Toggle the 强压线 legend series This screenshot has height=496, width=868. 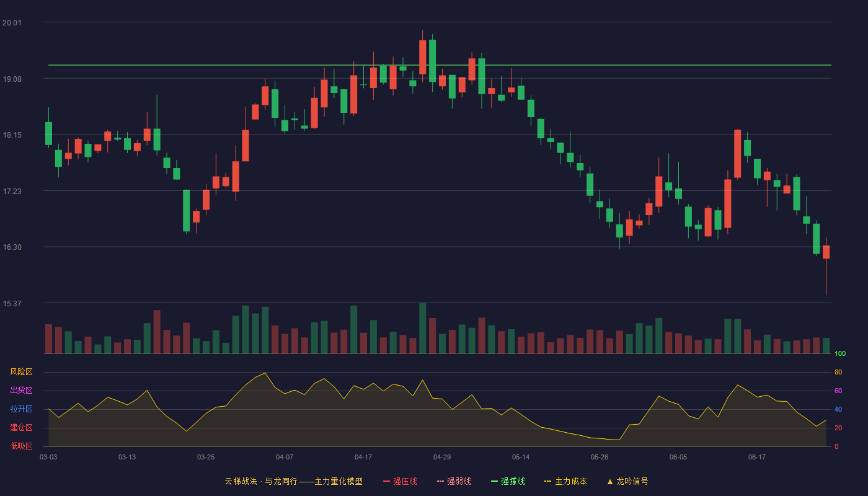pos(400,481)
